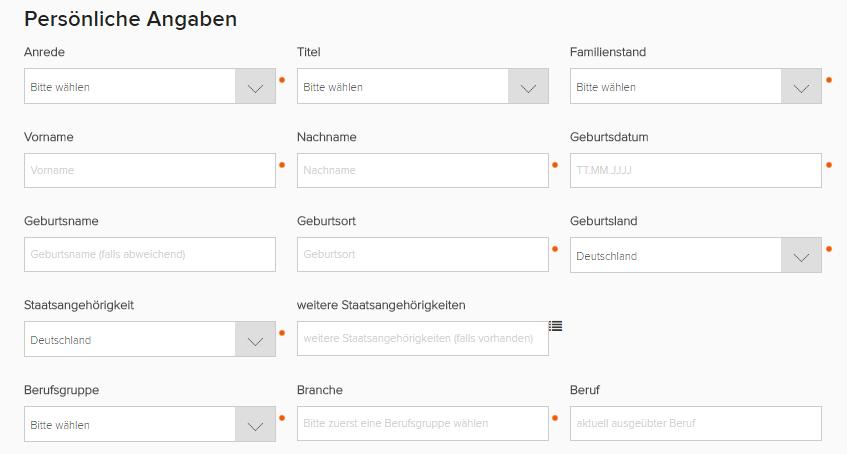Click into the Vorname text field

pyautogui.click(x=150, y=171)
